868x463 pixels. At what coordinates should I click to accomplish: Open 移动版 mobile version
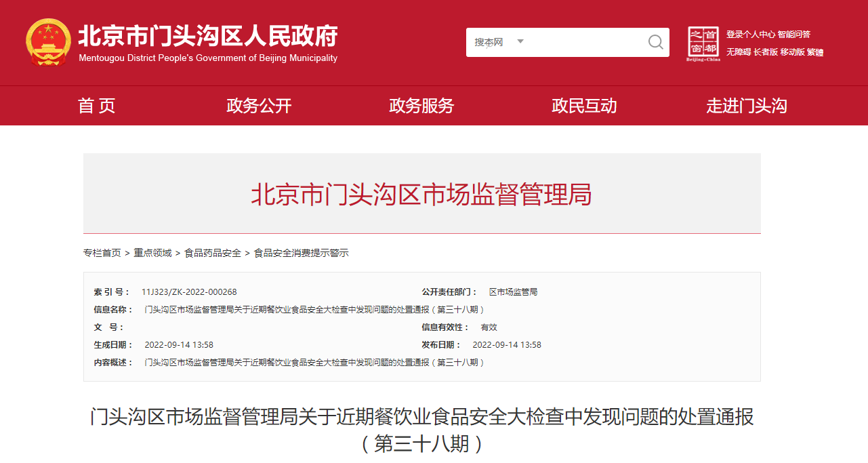pyautogui.click(x=792, y=52)
